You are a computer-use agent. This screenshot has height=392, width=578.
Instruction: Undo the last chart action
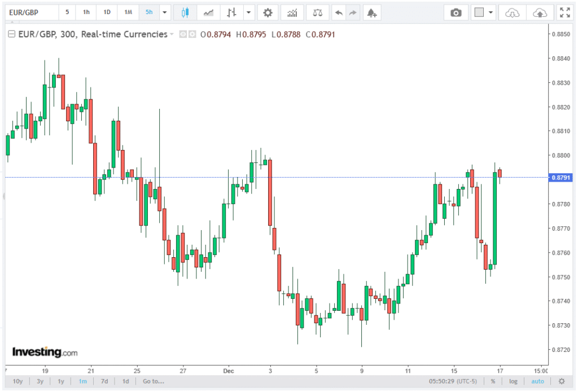click(338, 12)
